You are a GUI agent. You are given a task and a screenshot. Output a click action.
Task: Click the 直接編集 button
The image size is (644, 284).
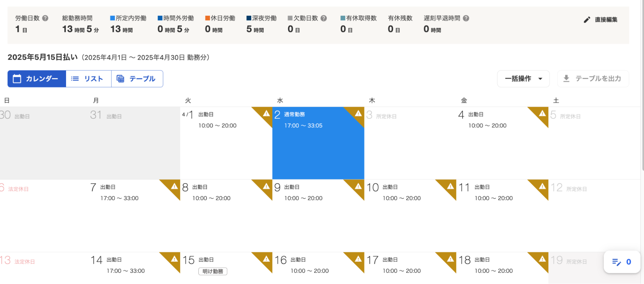[601, 20]
